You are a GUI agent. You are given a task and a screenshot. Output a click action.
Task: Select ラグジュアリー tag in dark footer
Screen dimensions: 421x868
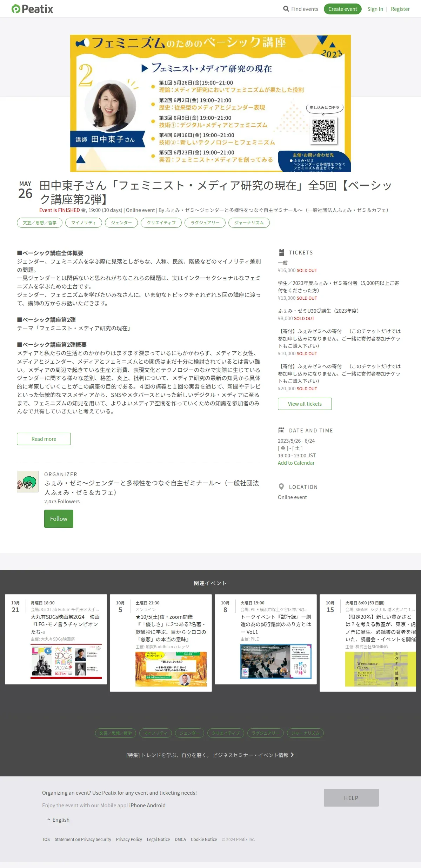tap(266, 733)
